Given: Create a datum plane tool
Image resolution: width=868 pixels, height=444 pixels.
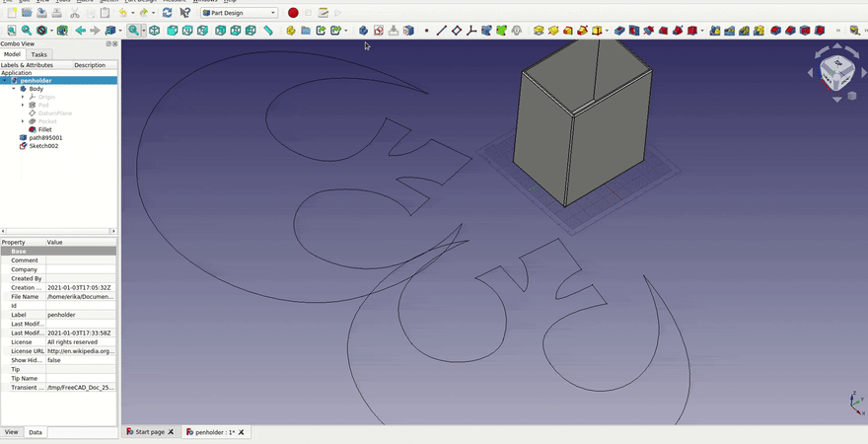Looking at the screenshot, I should tap(456, 31).
